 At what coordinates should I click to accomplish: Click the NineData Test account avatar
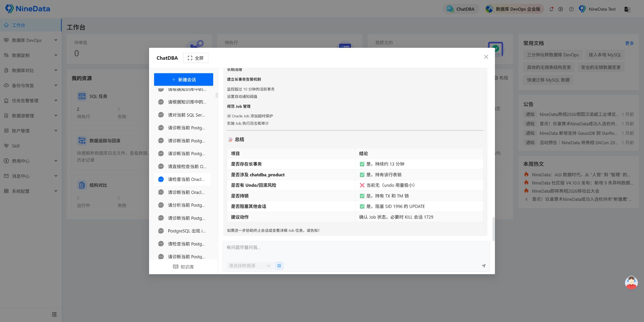coord(582,9)
